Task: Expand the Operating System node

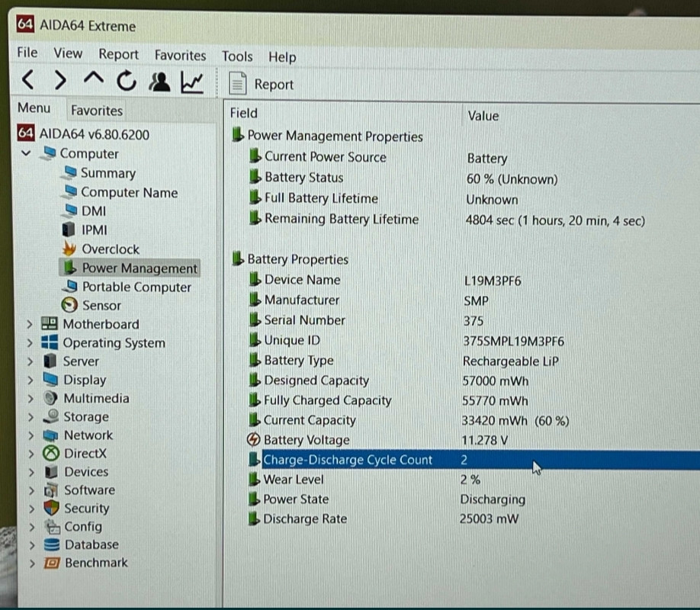Action: click(x=30, y=343)
